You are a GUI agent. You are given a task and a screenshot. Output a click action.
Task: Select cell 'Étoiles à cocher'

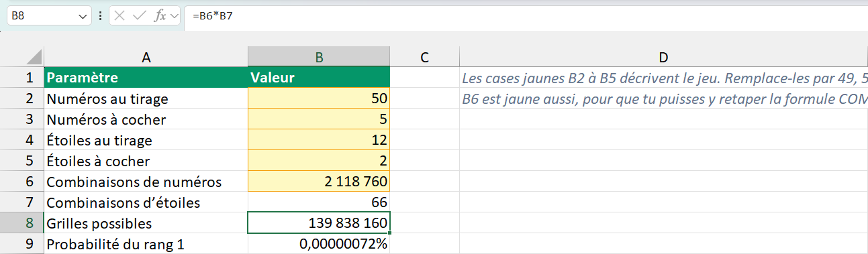(x=146, y=161)
